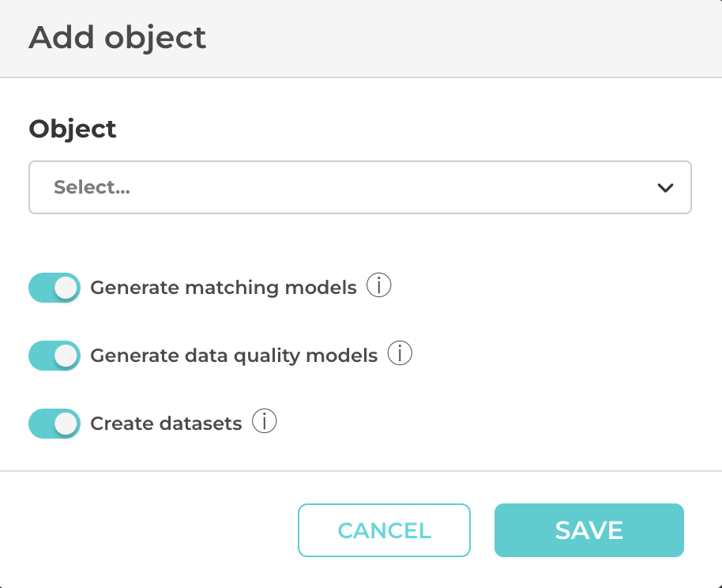Click the info icon next to Create datasets
This screenshot has height=588, width=722.
(x=264, y=423)
